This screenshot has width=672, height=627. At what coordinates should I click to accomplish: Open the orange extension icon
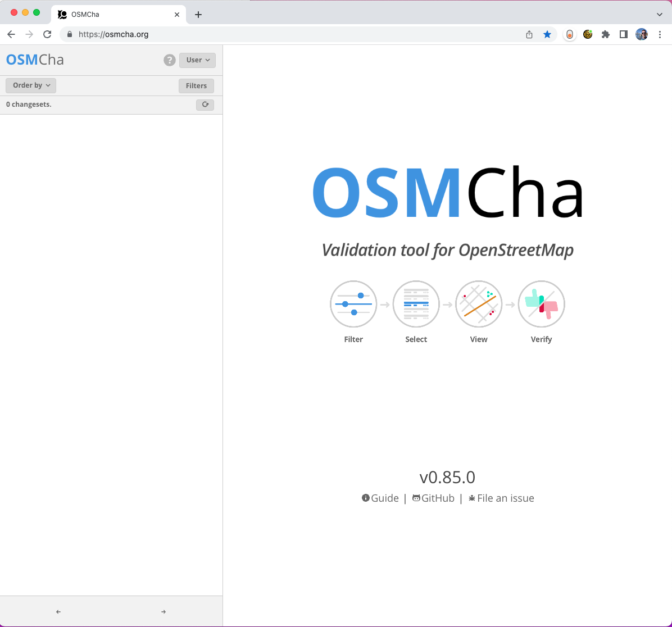click(x=570, y=34)
